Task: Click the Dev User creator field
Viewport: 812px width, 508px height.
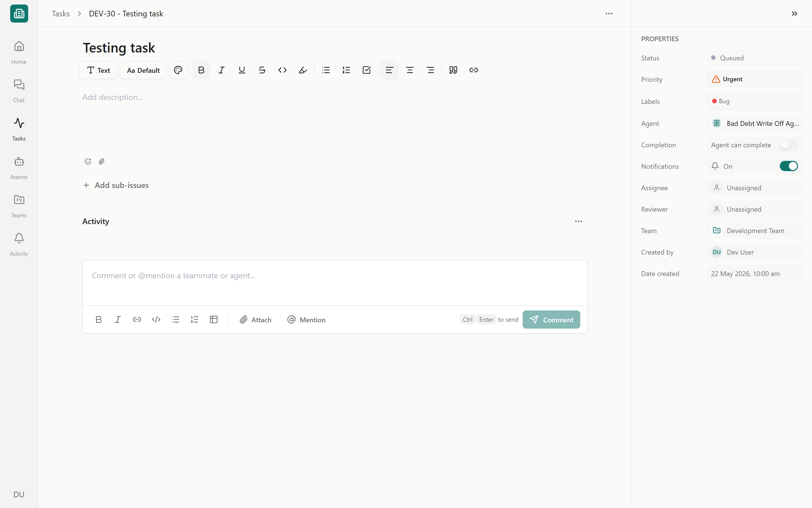Action: (754, 252)
